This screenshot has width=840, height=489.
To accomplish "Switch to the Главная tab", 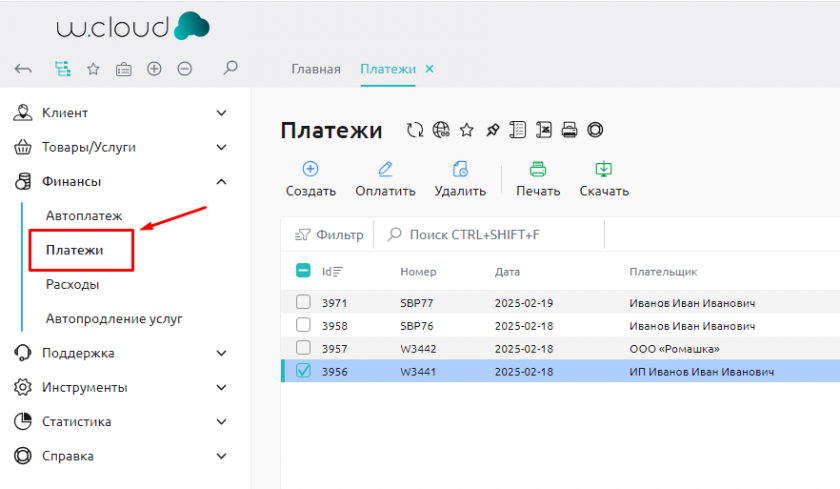I will coord(316,69).
